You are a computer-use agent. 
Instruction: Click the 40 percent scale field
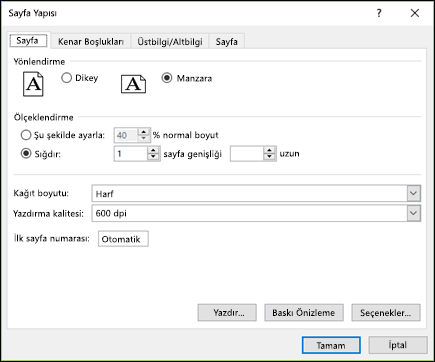pos(127,135)
